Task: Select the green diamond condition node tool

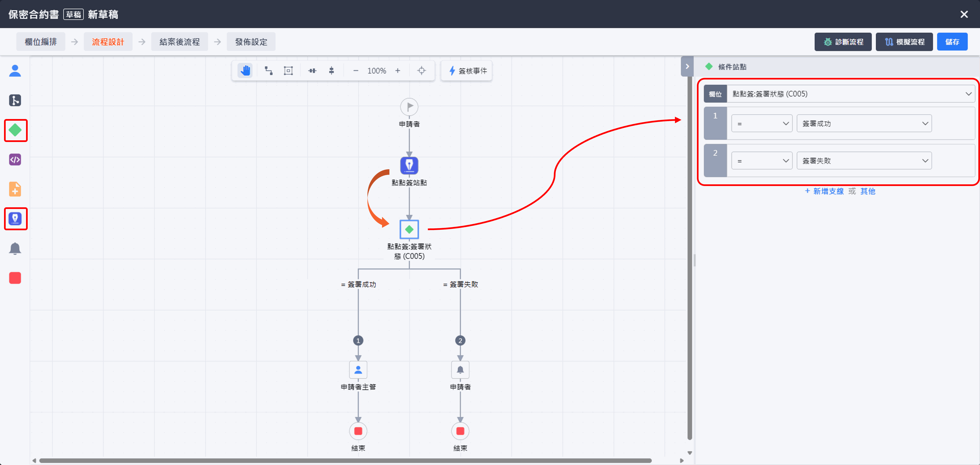Action: pyautogui.click(x=15, y=130)
